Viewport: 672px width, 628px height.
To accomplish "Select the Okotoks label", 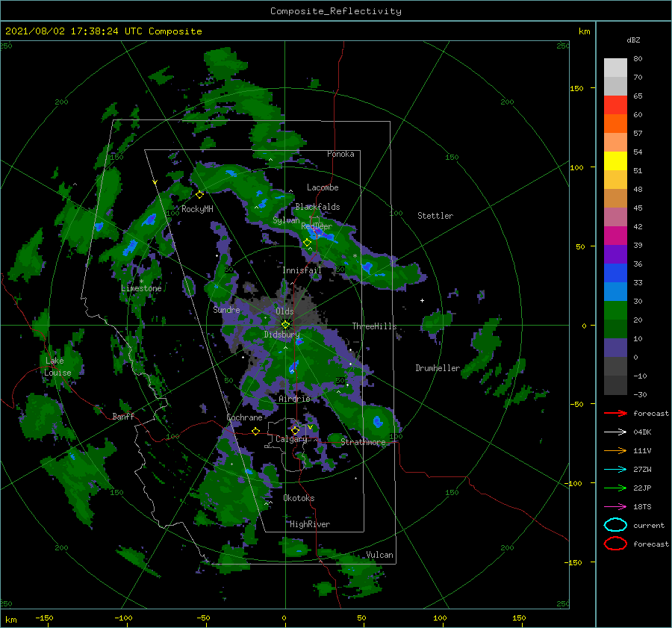I will [299, 498].
